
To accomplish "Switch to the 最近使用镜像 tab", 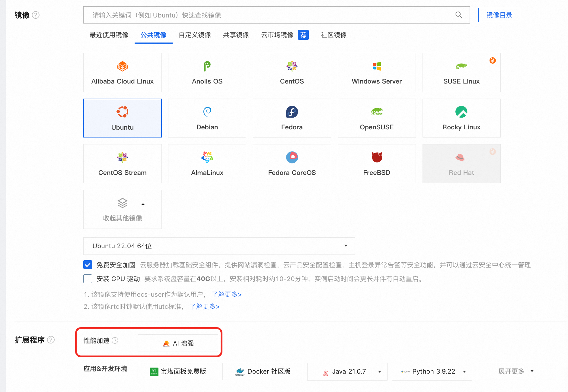I will (x=109, y=35).
